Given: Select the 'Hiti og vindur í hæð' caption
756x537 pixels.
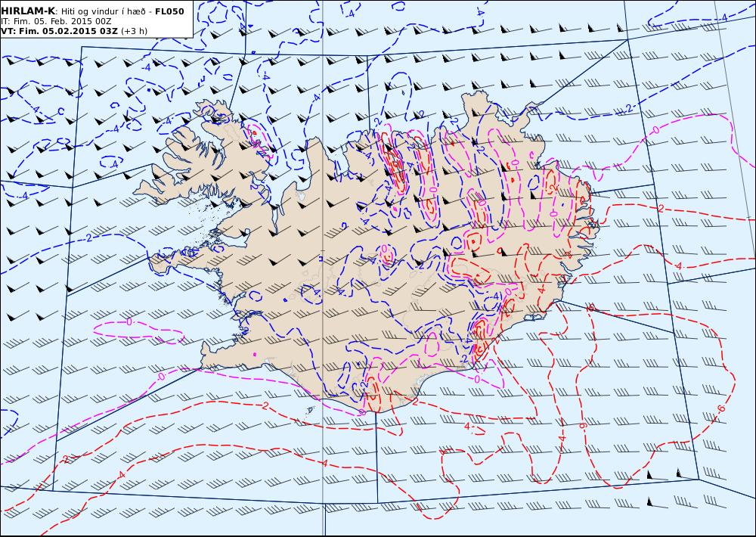Looking at the screenshot, I should pos(103,11).
